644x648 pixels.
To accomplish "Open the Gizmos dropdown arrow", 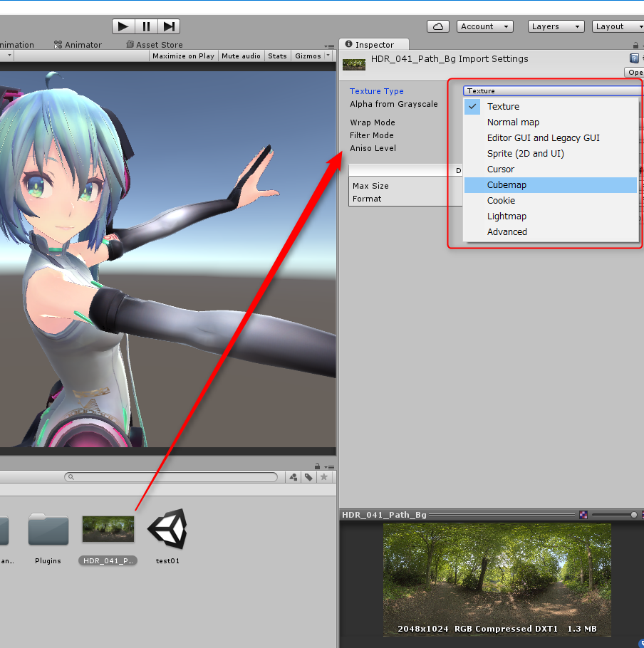I will click(328, 56).
